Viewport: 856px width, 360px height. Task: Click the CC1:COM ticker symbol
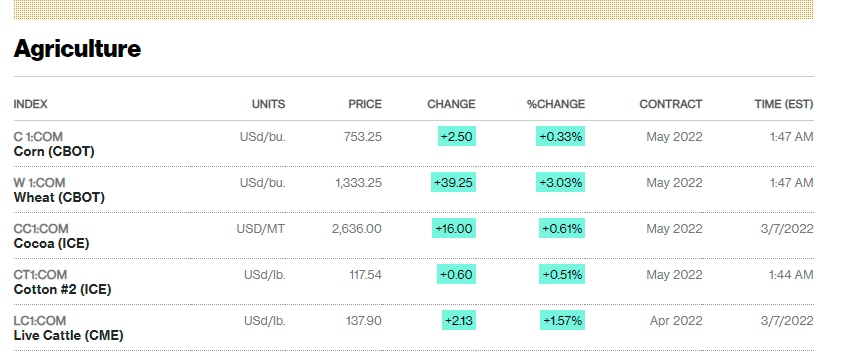(x=41, y=228)
